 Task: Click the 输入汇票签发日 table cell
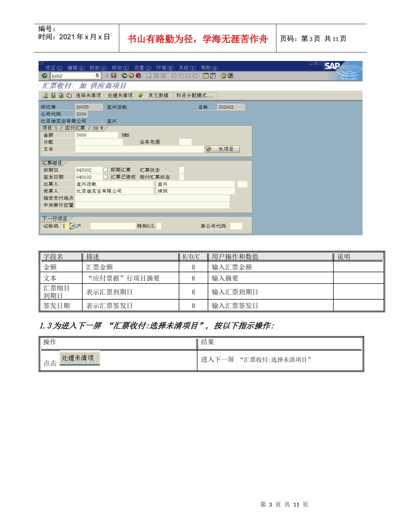[270, 305]
